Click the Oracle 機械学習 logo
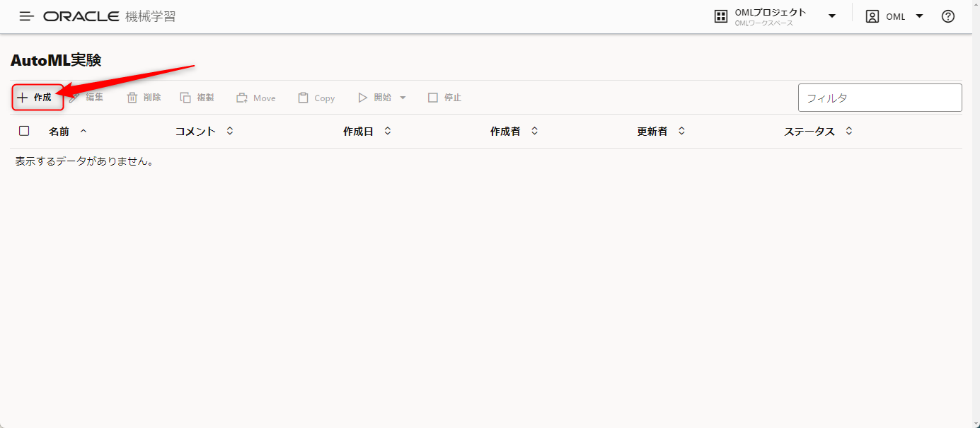 pos(110,16)
